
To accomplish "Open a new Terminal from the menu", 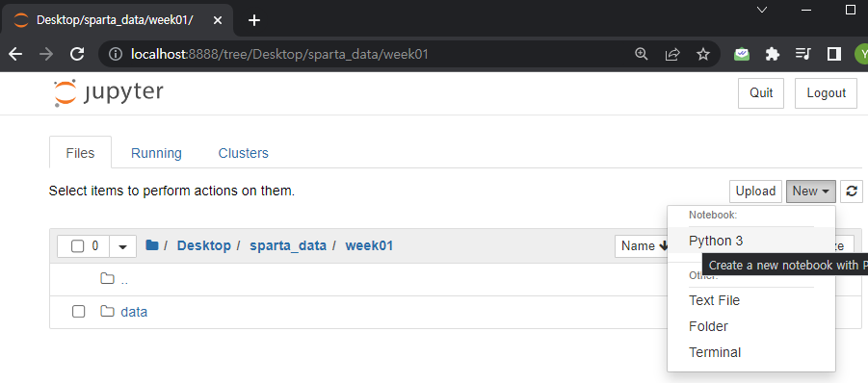I will click(751, 352).
